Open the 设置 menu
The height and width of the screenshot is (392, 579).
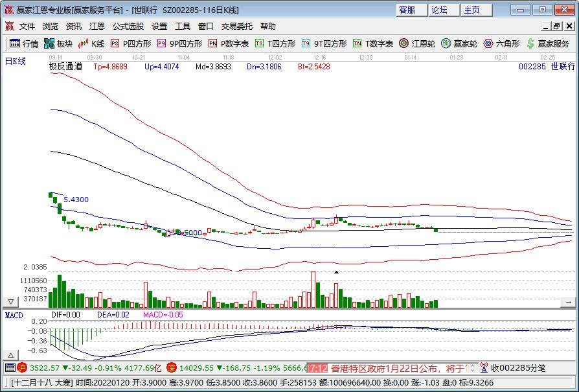pyautogui.click(x=159, y=26)
